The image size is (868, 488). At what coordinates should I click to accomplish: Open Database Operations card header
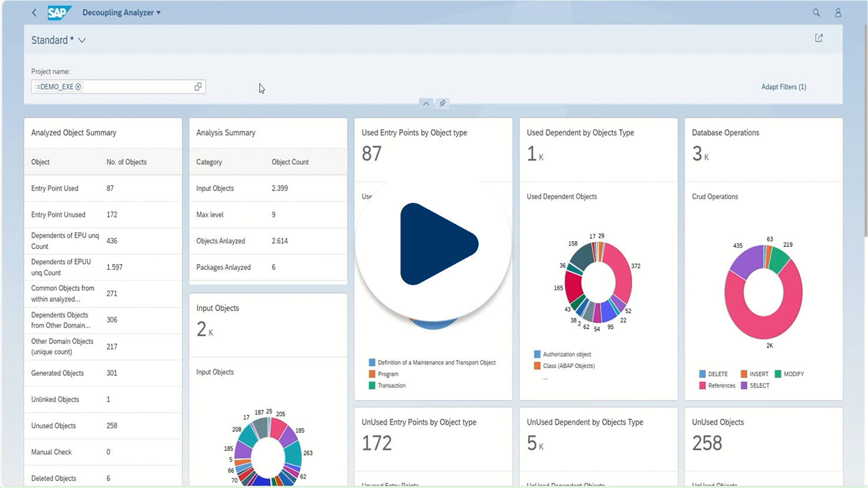(764, 149)
